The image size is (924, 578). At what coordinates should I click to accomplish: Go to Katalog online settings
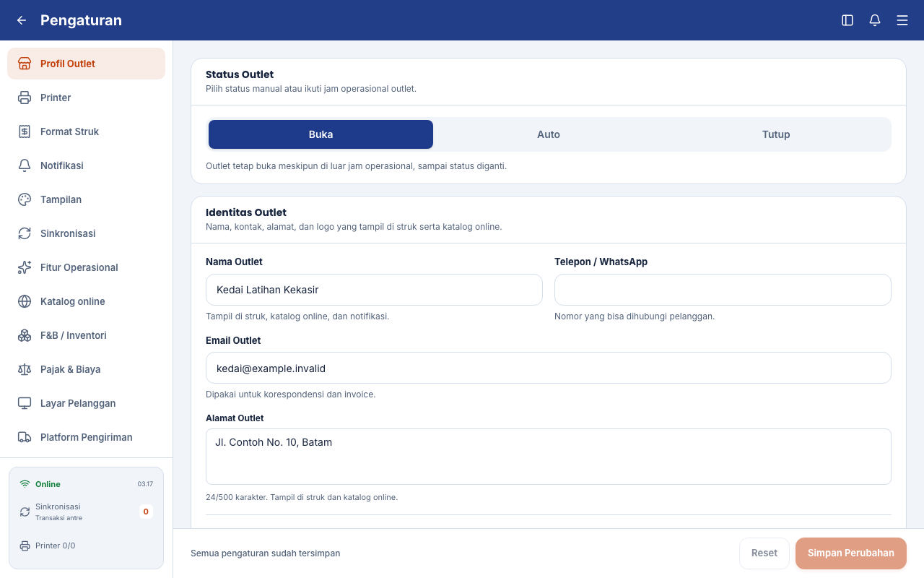86,301
